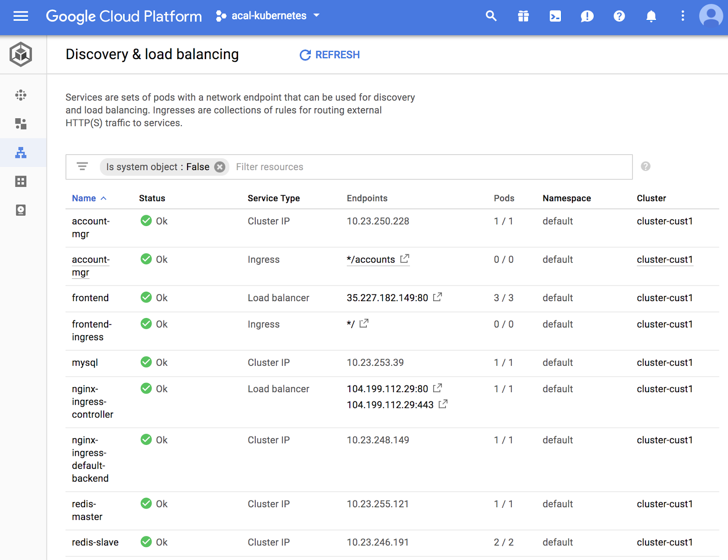This screenshot has height=560, width=728.
Task: Open the main navigation hamburger menu
Action: click(x=20, y=16)
